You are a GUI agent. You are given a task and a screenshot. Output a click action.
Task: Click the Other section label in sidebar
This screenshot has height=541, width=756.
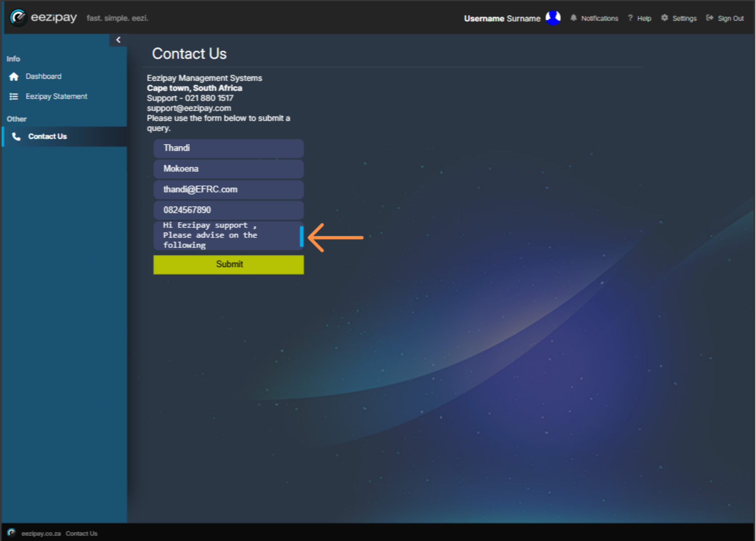[x=17, y=119]
